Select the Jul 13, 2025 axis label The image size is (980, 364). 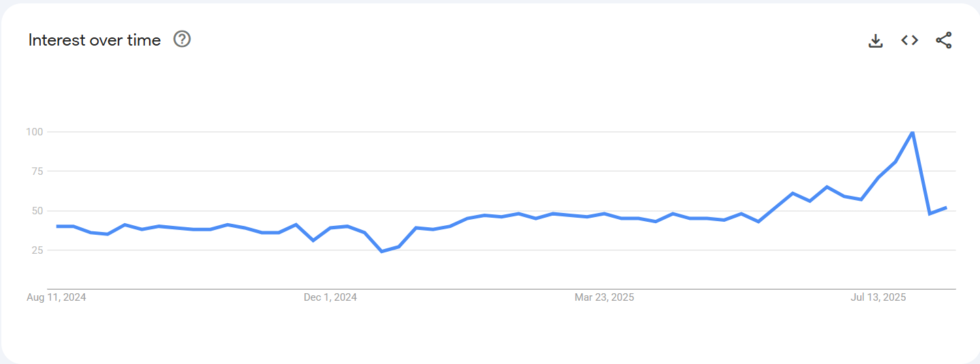(879, 297)
